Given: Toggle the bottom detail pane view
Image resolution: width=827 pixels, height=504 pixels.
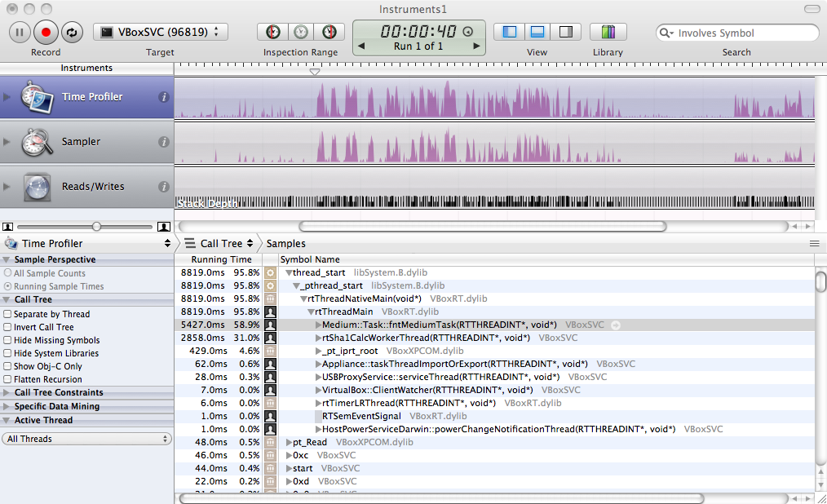Looking at the screenshot, I should (537, 32).
